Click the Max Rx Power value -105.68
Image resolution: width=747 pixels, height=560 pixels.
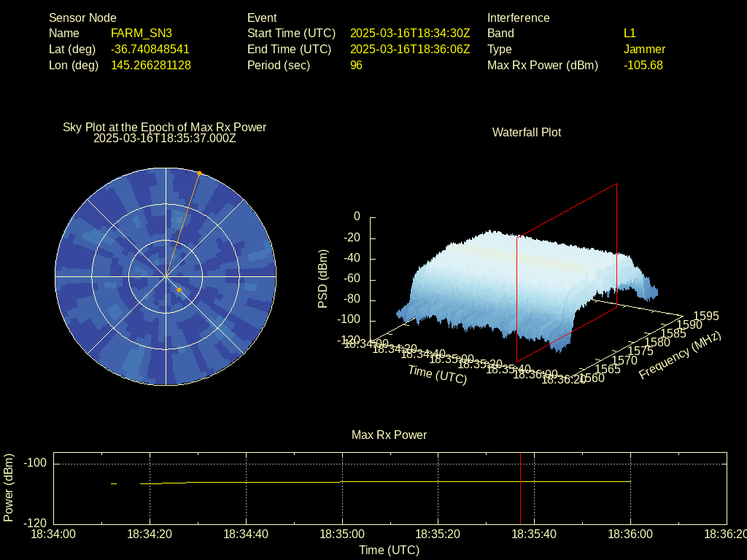click(x=643, y=66)
